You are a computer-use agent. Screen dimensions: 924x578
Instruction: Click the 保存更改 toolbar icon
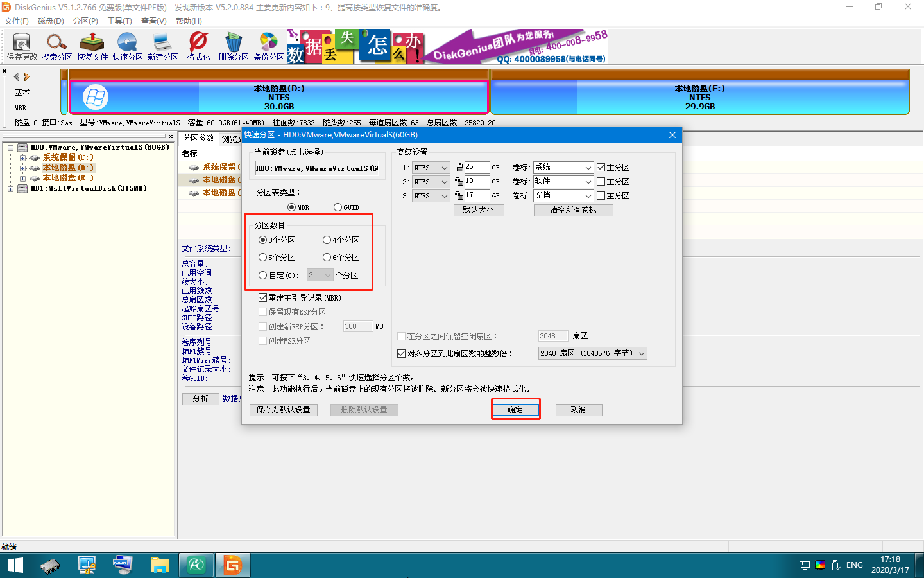pyautogui.click(x=22, y=45)
